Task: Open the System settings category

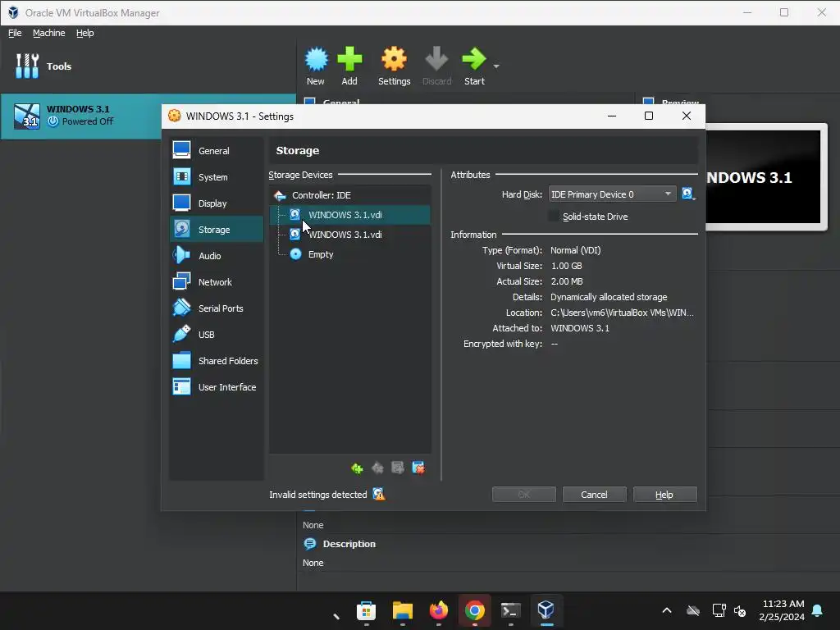Action: tap(216, 177)
